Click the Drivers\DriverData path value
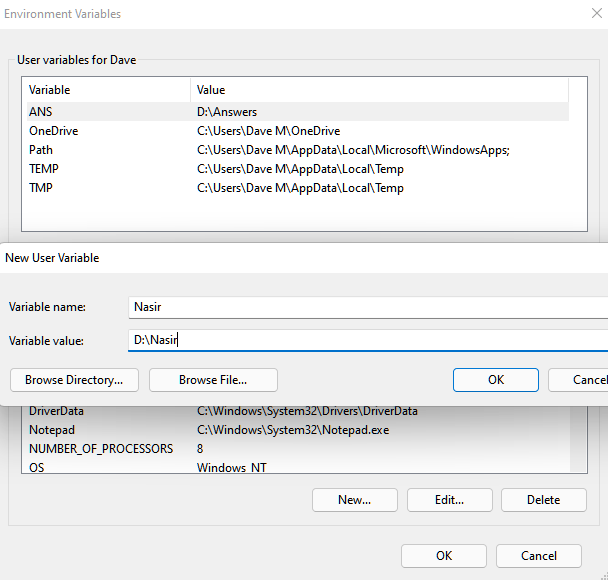 [307, 411]
